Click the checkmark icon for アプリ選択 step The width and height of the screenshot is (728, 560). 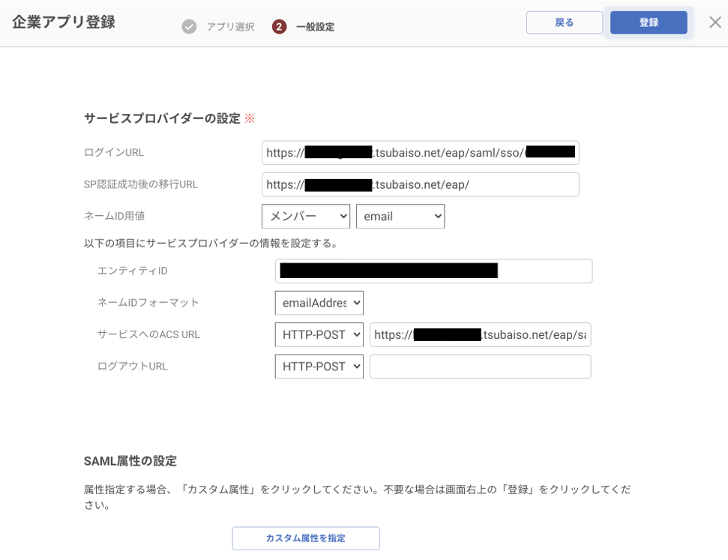[189, 27]
